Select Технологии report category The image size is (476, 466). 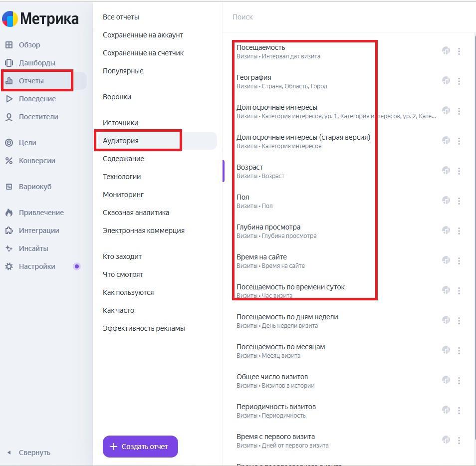122,177
